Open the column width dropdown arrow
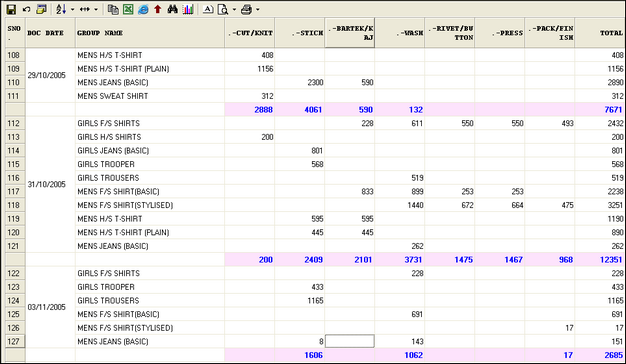The height and width of the screenshot is (364, 626). [96, 9]
